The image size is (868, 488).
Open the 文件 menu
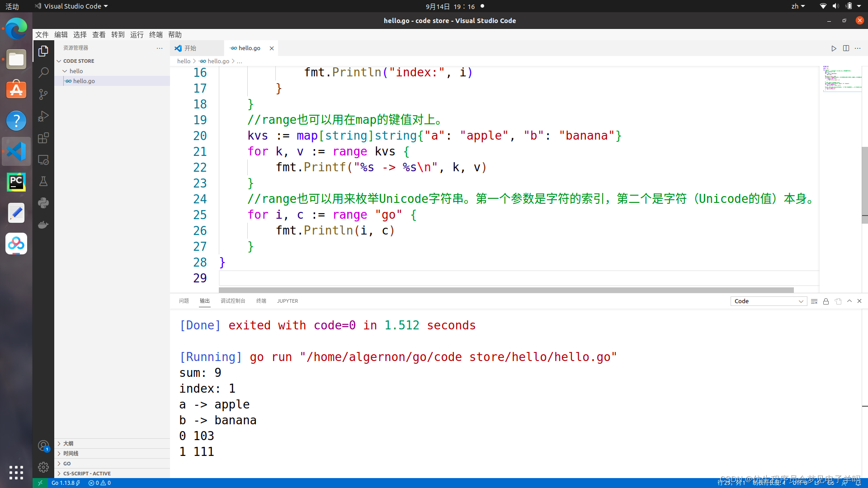tap(42, 35)
